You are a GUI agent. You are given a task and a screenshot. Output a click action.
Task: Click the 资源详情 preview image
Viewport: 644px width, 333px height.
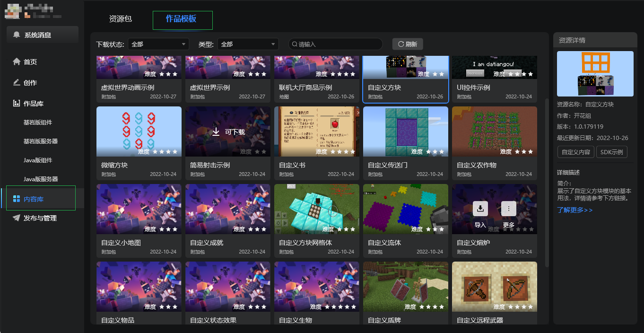click(595, 74)
